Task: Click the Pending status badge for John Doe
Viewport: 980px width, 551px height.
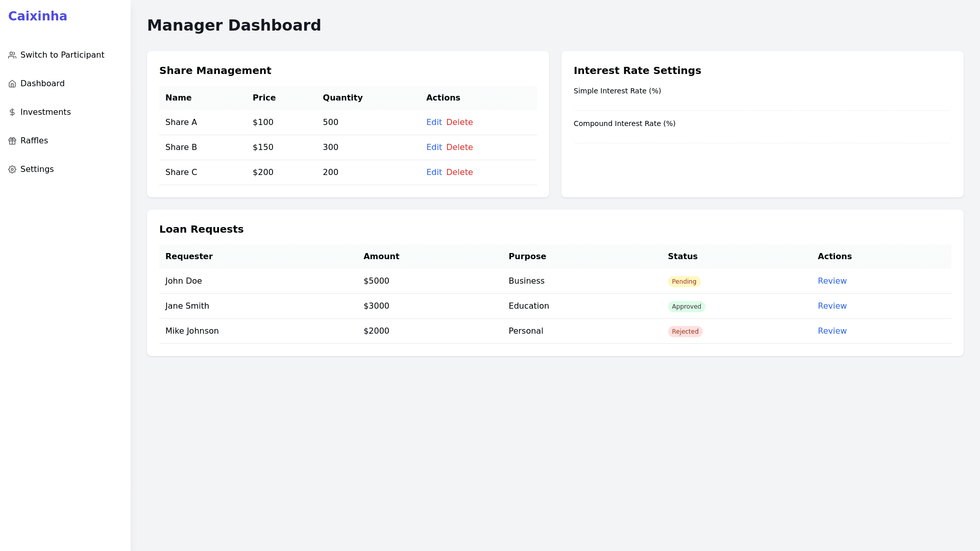Action: click(684, 281)
